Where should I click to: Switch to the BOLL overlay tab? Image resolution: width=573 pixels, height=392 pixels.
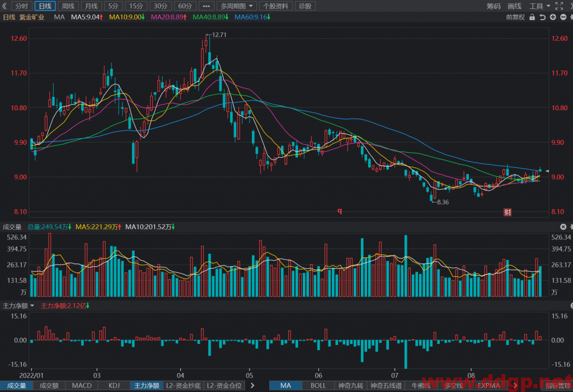click(318, 385)
